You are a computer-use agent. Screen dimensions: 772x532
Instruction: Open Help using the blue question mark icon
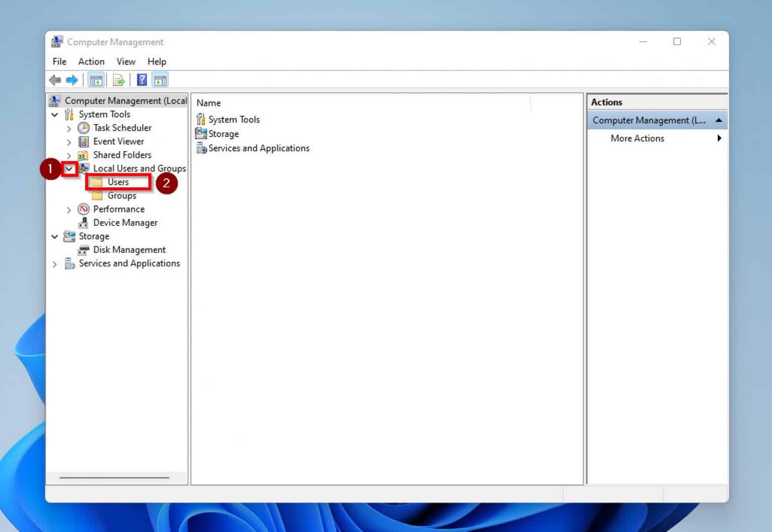tap(142, 79)
